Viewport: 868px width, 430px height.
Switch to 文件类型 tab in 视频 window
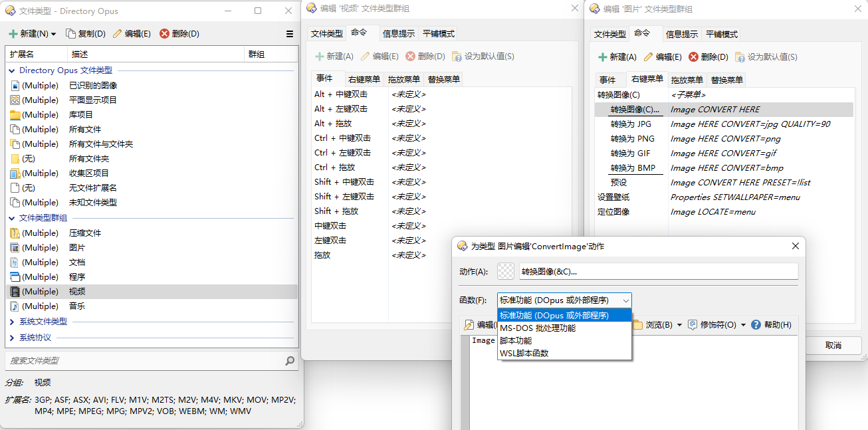pyautogui.click(x=328, y=34)
